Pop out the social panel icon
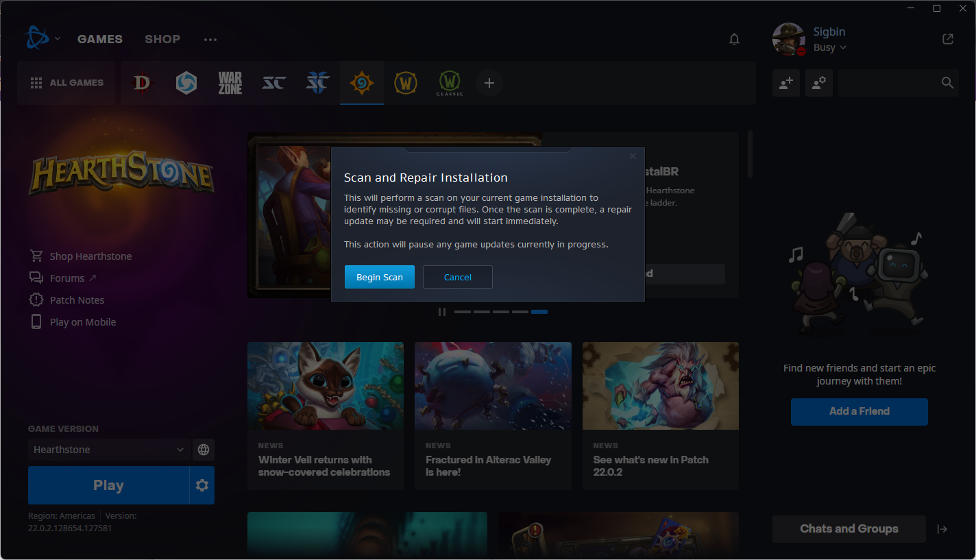 [948, 39]
